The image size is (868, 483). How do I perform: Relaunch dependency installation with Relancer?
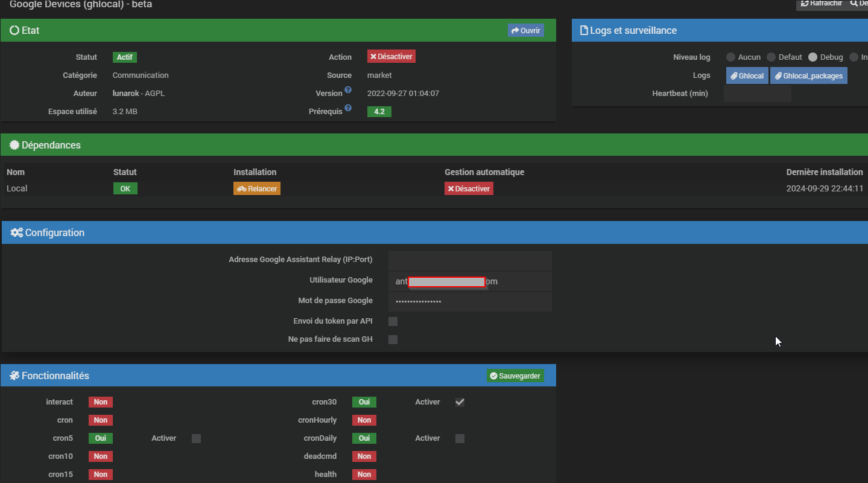(257, 188)
